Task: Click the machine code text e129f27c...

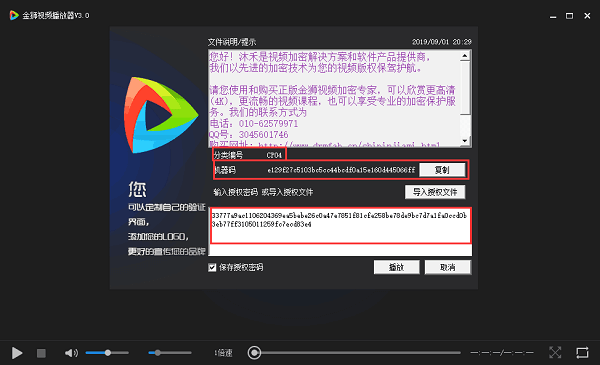Action: point(341,170)
